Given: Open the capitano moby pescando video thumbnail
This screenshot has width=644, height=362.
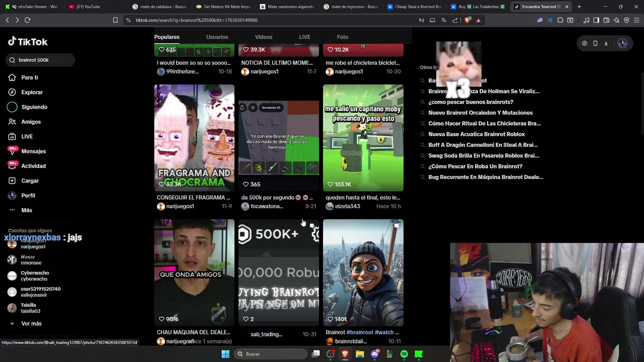Looking at the screenshot, I should [363, 138].
